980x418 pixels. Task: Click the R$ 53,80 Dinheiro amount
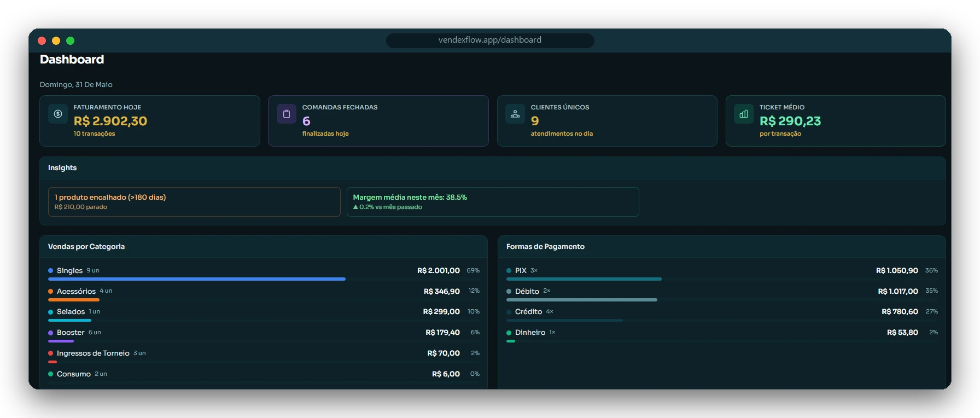(x=902, y=332)
